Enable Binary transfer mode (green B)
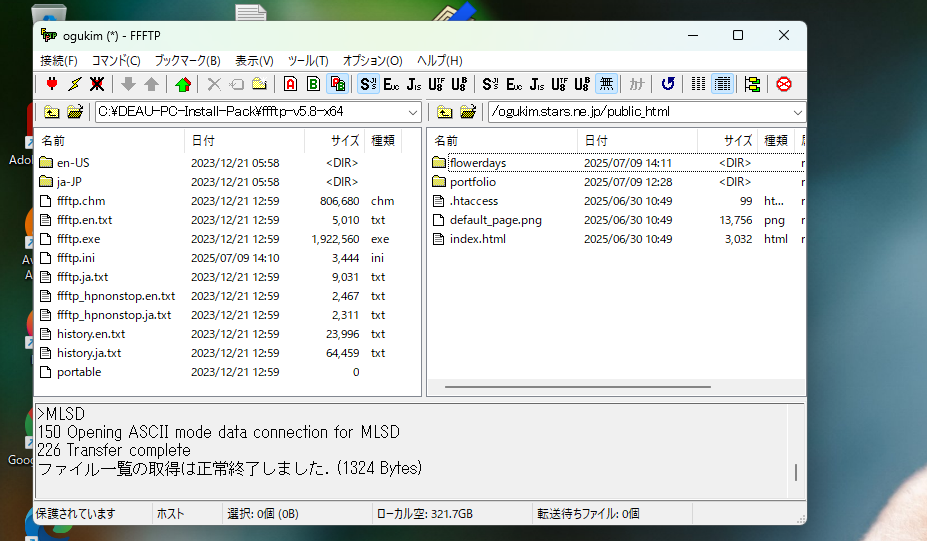 point(313,84)
